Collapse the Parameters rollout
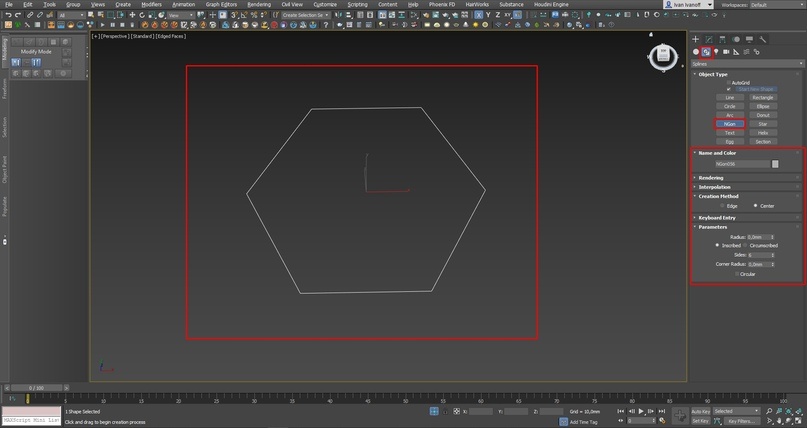 coord(713,227)
